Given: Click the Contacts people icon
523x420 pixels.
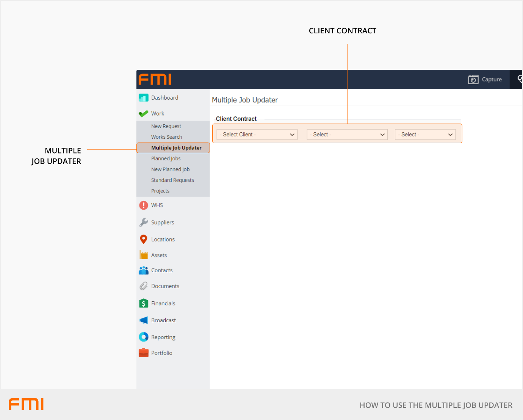Looking at the screenshot, I should coord(144,270).
